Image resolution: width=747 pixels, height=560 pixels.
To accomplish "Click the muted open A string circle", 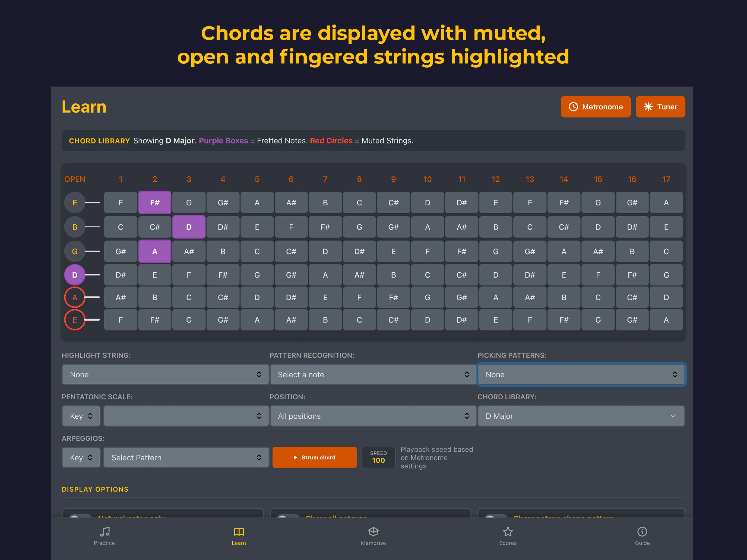I will [75, 297].
